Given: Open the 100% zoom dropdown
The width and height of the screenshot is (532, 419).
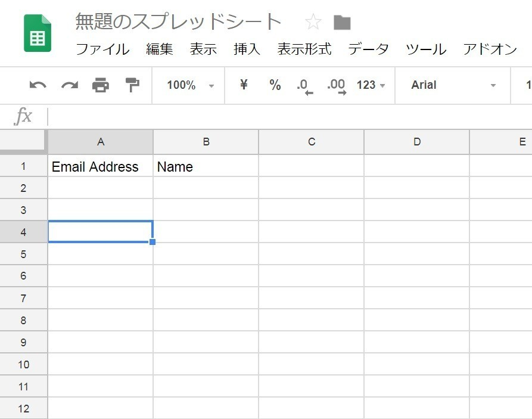Looking at the screenshot, I should (190, 85).
